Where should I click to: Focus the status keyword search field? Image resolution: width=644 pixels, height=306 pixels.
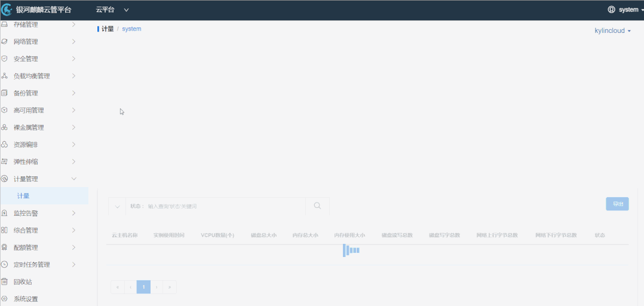click(225, 206)
